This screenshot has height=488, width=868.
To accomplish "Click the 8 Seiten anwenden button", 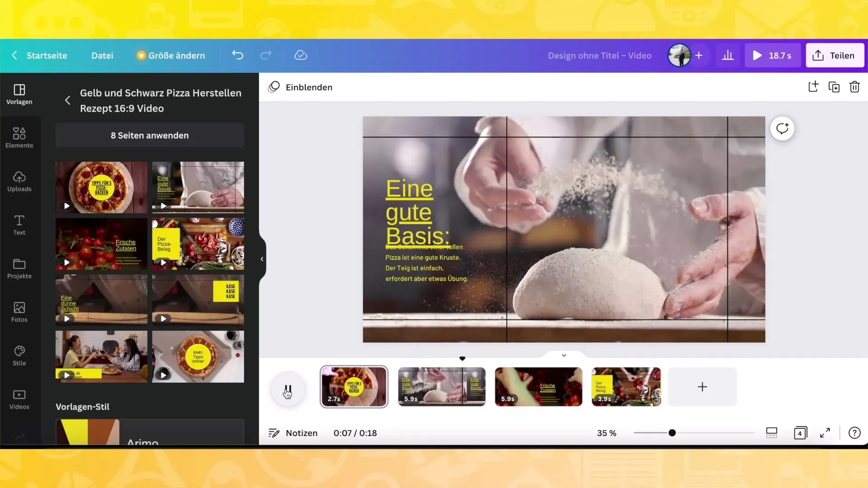I will (x=150, y=135).
